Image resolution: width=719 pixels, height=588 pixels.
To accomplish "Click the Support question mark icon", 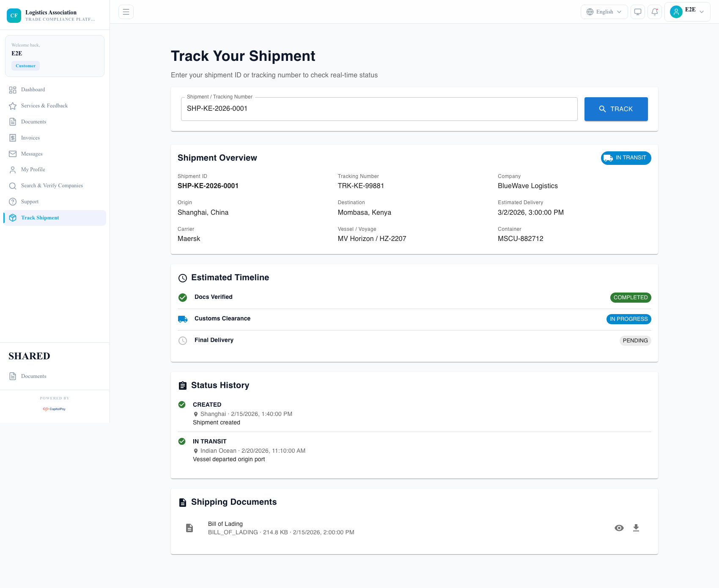I will (x=13, y=201).
